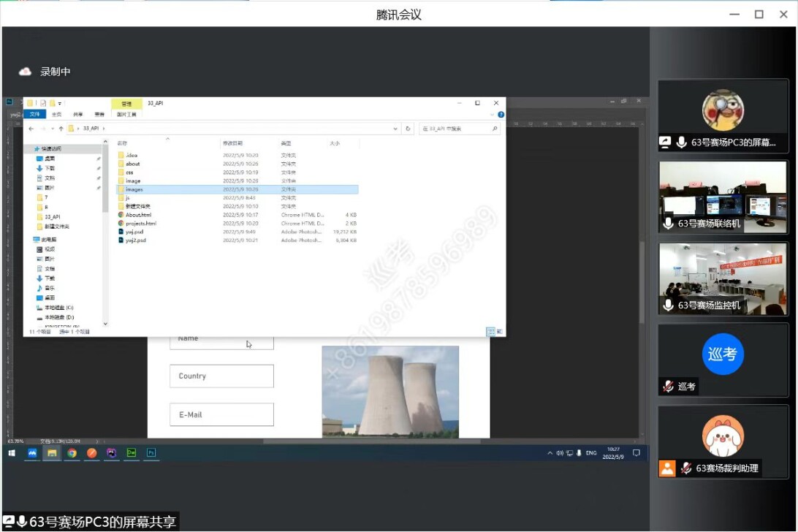Screen dimensions: 798x532
Task: Select the css folder
Action: (237, 172)
